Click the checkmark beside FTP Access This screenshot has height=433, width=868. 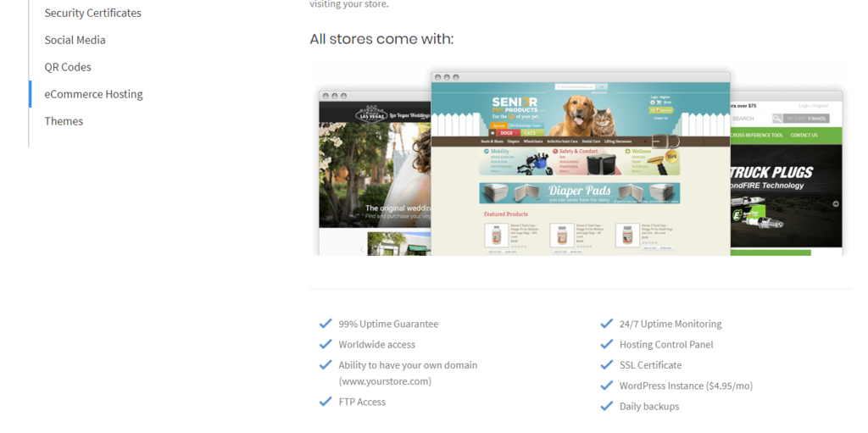[x=325, y=402]
